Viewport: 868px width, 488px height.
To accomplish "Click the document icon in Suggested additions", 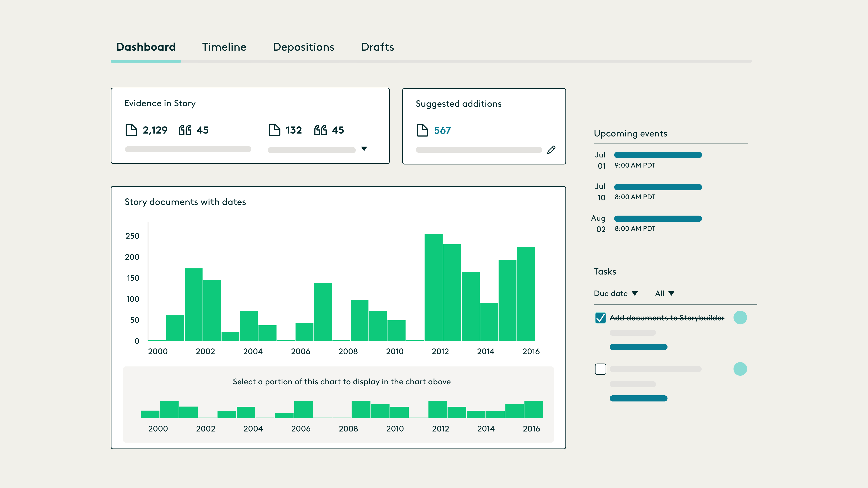I will [x=422, y=130].
